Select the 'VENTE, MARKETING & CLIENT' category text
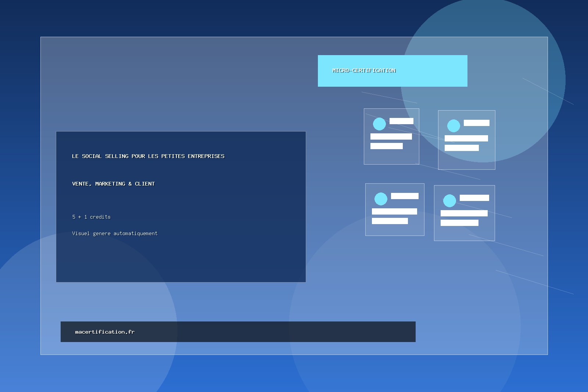 (113, 184)
